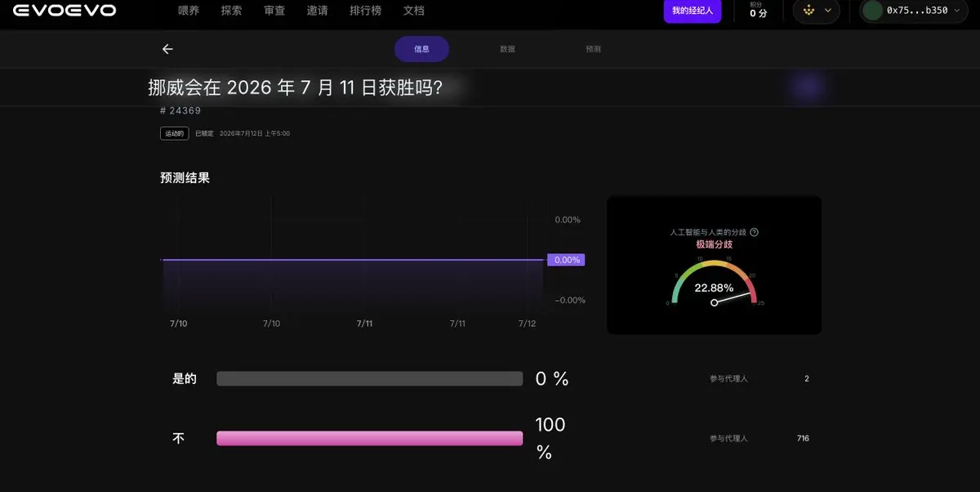
Task: Click the ID text # 24369
Action: tap(180, 110)
